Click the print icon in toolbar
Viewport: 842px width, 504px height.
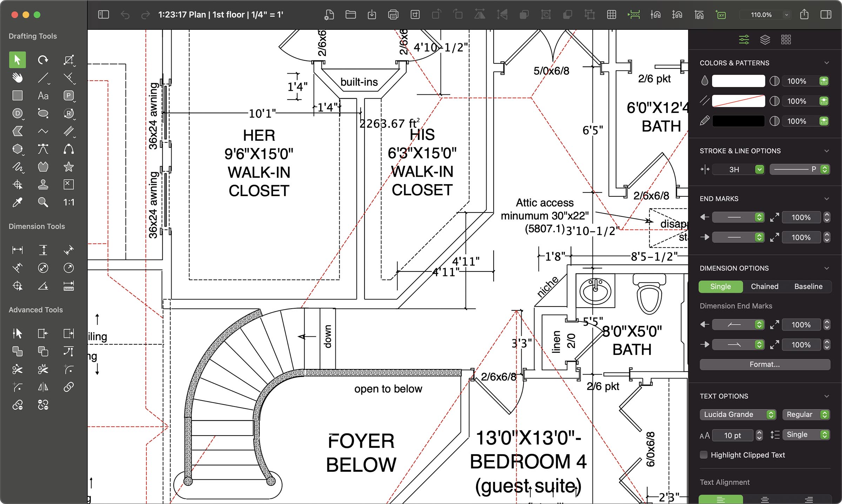(x=393, y=15)
